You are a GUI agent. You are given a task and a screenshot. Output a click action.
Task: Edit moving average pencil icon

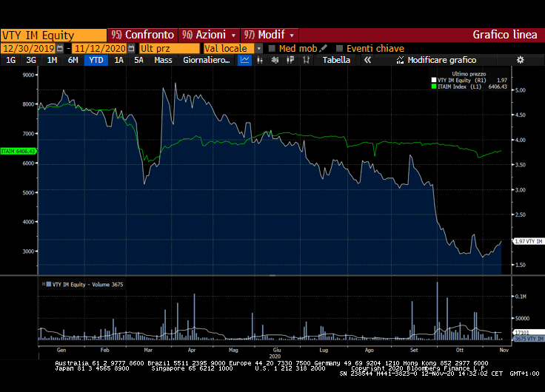[323, 48]
